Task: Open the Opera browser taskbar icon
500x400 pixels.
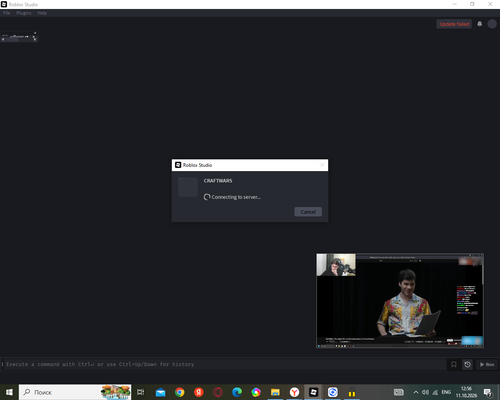Action: click(x=218, y=392)
